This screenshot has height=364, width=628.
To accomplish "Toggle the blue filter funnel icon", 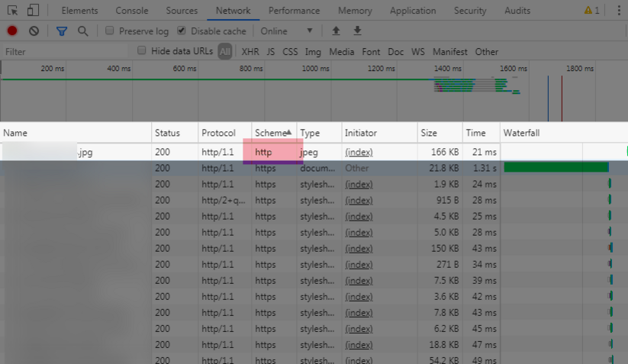I will (62, 31).
